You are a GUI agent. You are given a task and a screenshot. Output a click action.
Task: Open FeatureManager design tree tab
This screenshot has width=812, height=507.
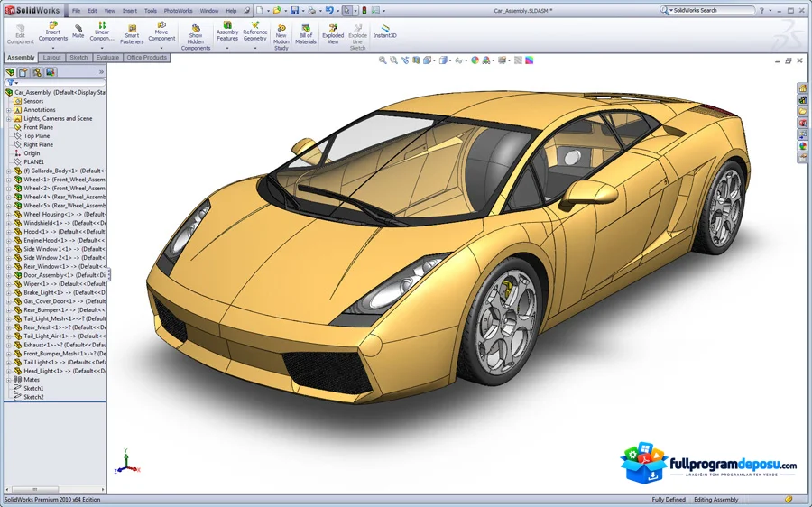[10, 72]
